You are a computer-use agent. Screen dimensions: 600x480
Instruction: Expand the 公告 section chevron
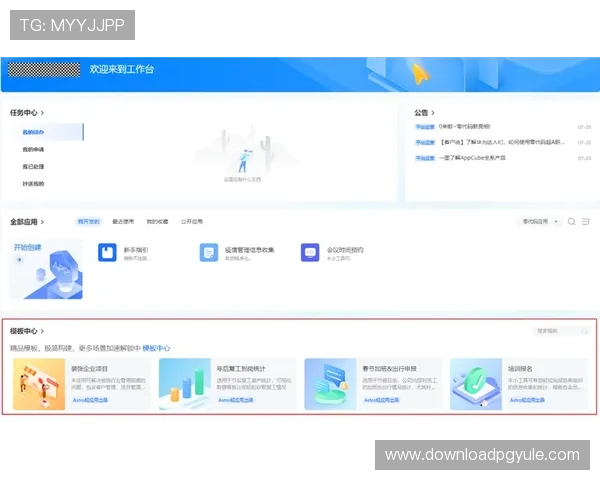point(433,113)
